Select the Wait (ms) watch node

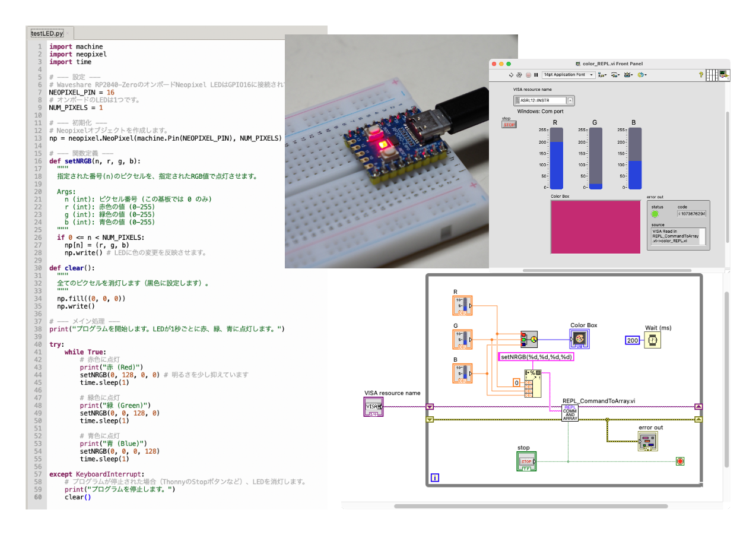pyautogui.click(x=652, y=340)
